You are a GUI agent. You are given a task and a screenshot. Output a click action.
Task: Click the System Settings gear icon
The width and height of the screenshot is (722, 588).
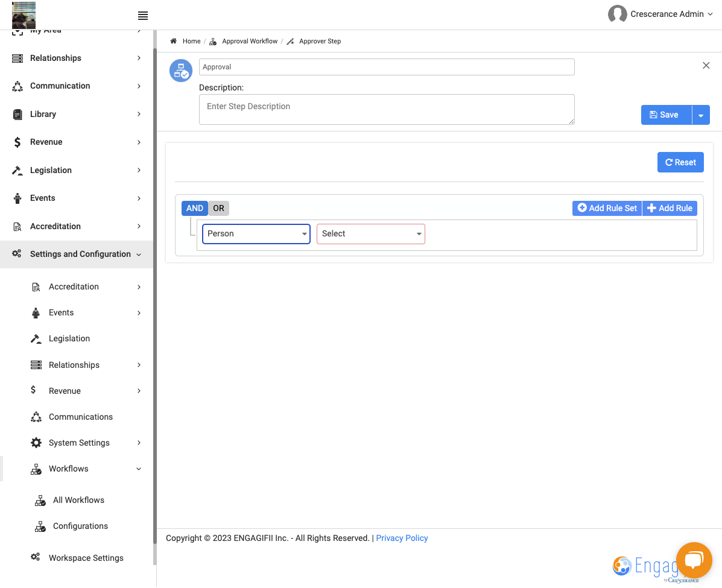36,443
